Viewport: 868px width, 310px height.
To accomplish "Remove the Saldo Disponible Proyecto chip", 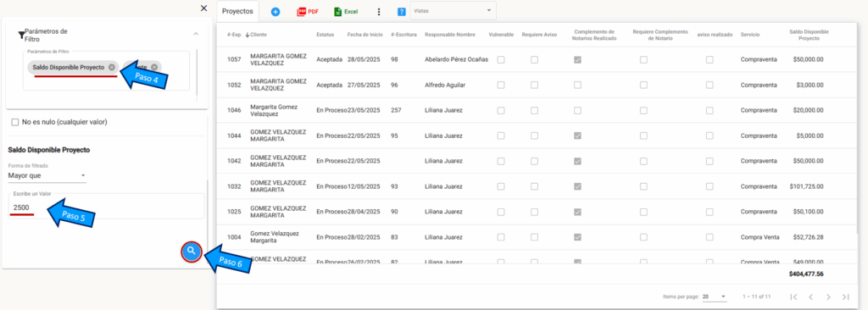I will 112,67.
